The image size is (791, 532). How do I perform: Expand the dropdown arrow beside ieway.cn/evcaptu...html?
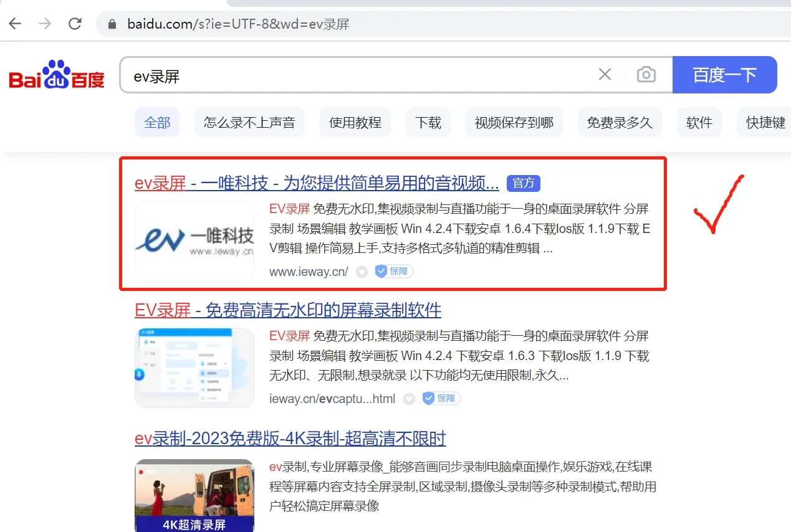(x=409, y=399)
